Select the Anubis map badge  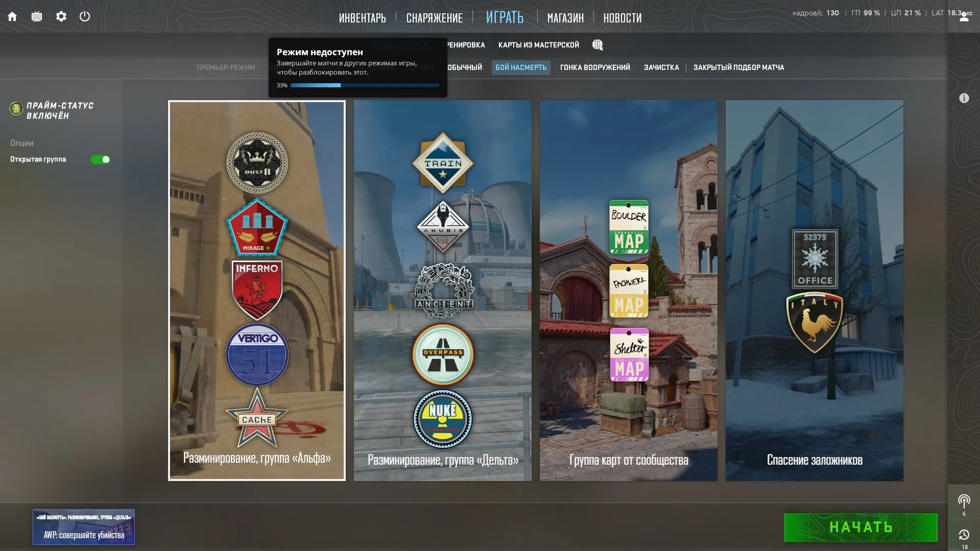(443, 227)
